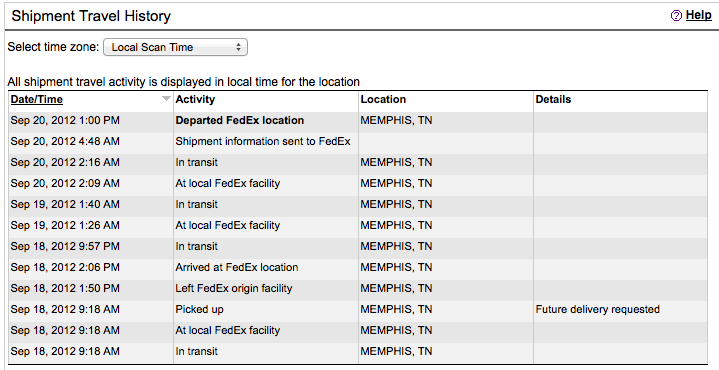Select the Departed FedEx location row
Viewport: 719px width, 370px height.
[358, 121]
